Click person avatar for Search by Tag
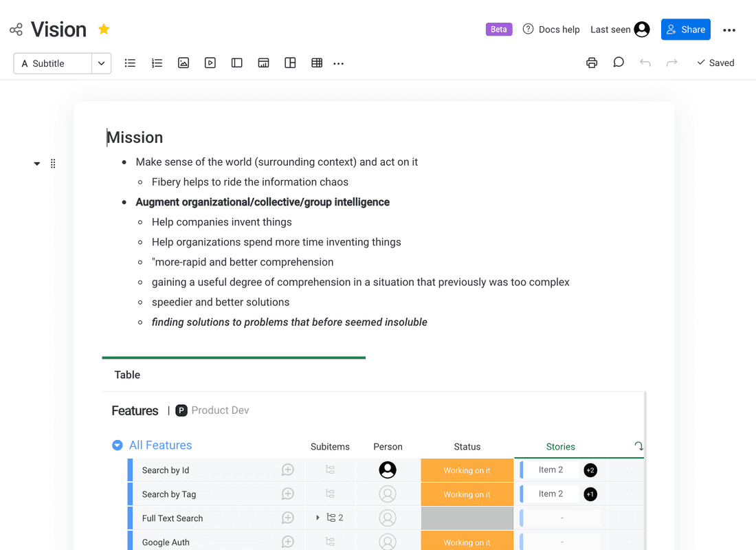Image resolution: width=756 pixels, height=550 pixels. point(388,494)
